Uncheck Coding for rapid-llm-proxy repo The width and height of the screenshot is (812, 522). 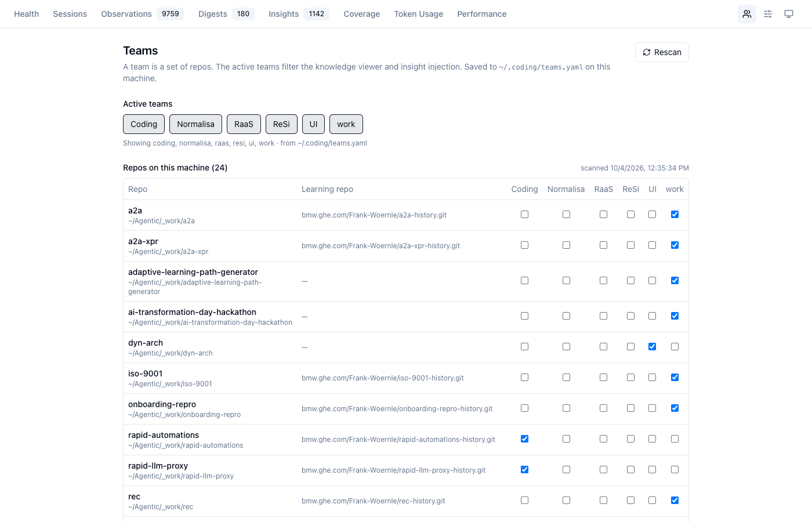point(524,470)
